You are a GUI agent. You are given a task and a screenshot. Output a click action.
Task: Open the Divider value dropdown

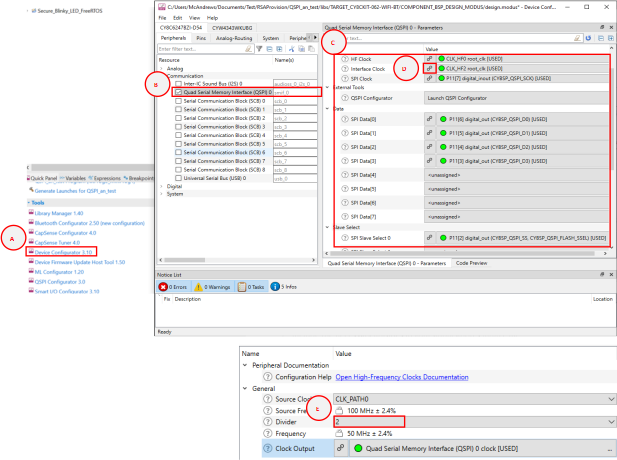pyautogui.click(x=611, y=422)
